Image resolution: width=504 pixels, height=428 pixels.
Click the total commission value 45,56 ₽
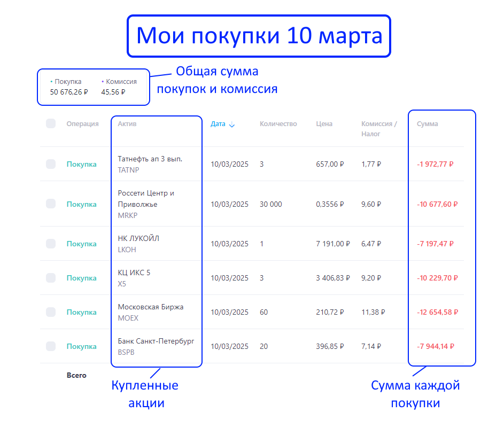point(113,92)
